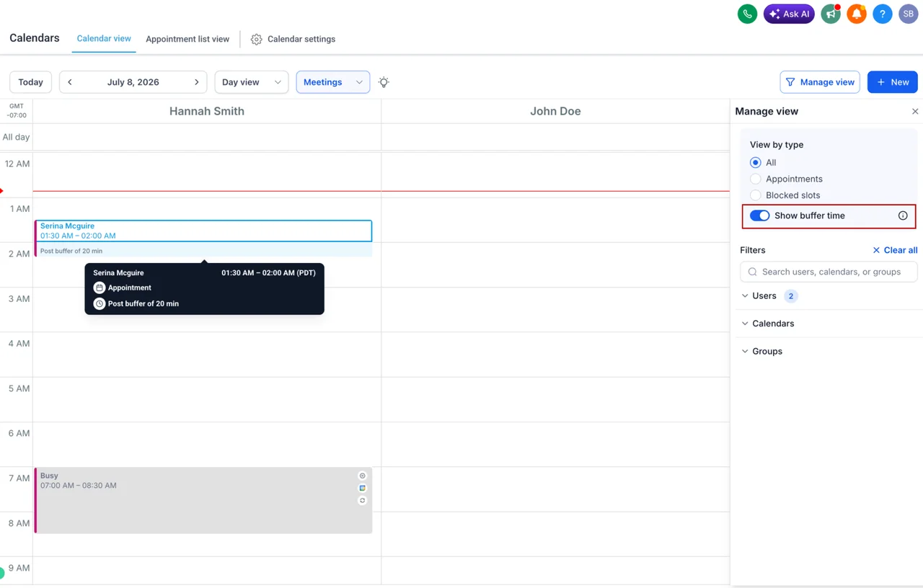
Task: Open the SB user profile avatar
Action: (x=909, y=14)
